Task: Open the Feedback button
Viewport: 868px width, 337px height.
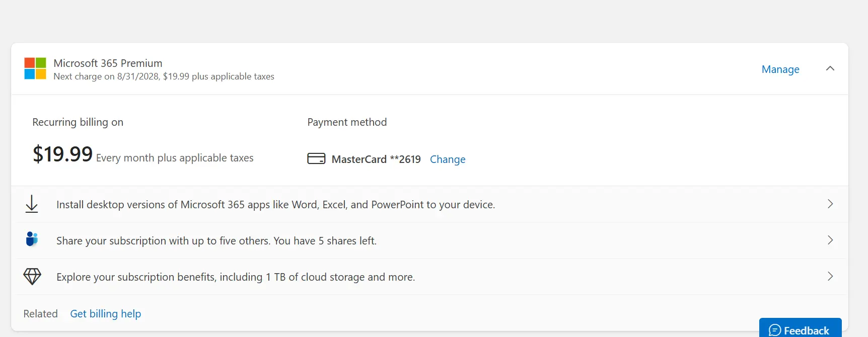Action: (800, 328)
